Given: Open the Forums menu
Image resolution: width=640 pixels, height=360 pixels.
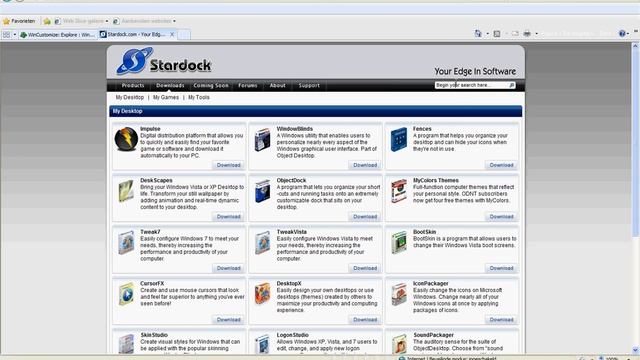Looking at the screenshot, I should click(248, 85).
